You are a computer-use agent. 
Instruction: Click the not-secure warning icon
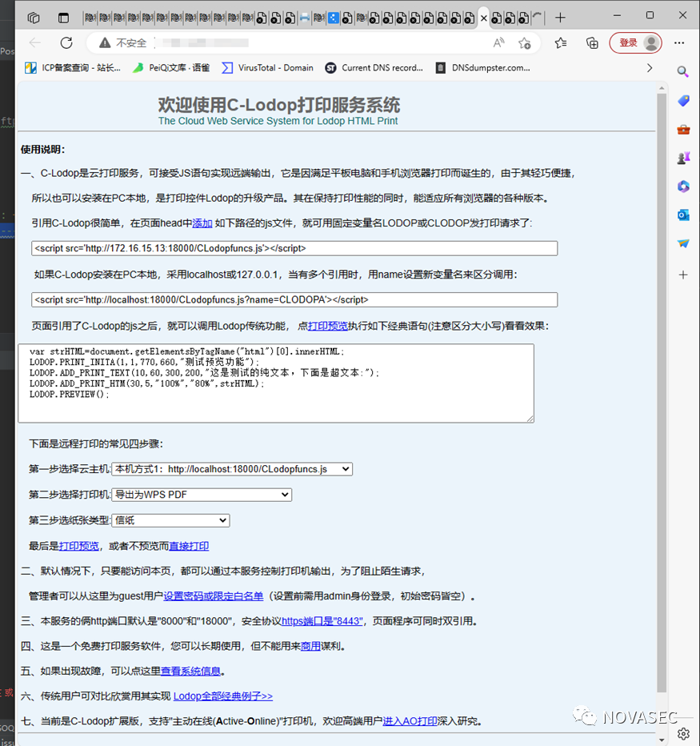tap(105, 42)
